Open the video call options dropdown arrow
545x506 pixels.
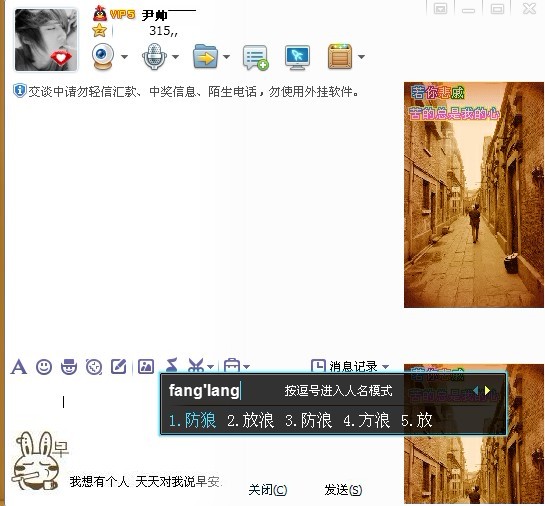click(x=124, y=57)
